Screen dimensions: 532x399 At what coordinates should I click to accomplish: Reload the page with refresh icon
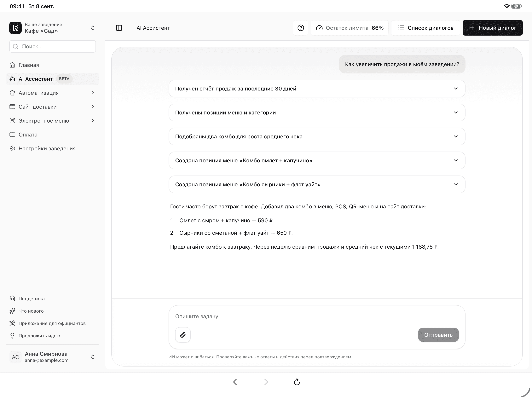tap(297, 382)
